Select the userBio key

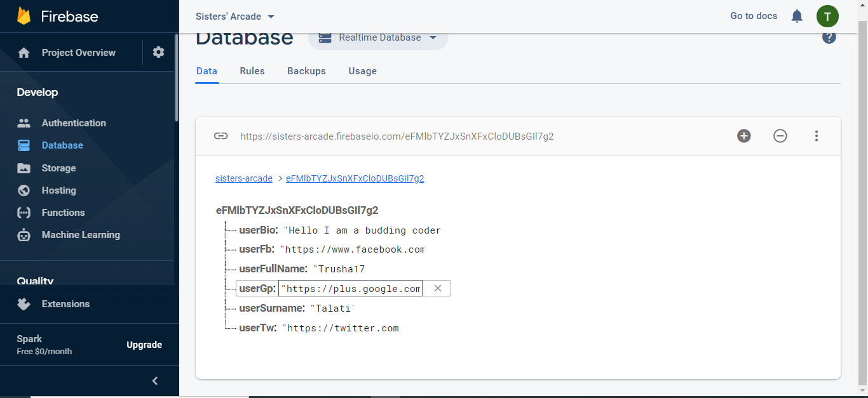(259, 230)
